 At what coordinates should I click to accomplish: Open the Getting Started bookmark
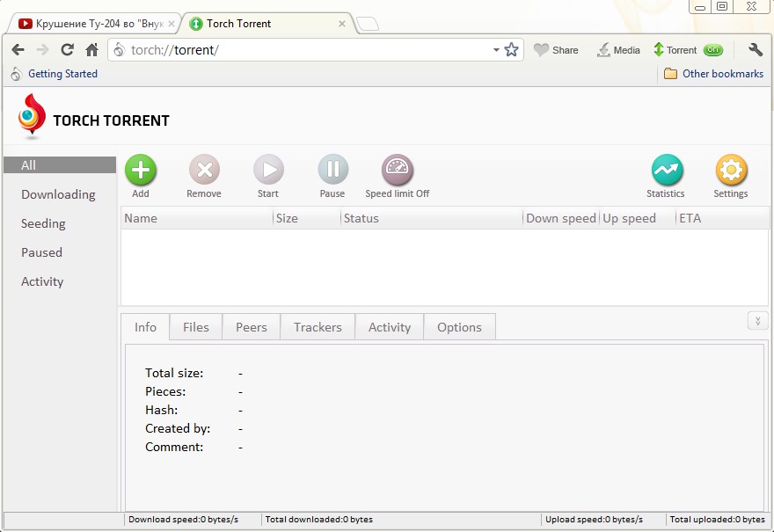pyautogui.click(x=55, y=74)
